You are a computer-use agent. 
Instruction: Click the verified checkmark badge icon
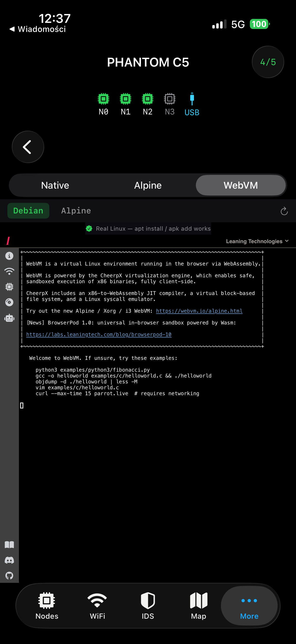point(89,228)
